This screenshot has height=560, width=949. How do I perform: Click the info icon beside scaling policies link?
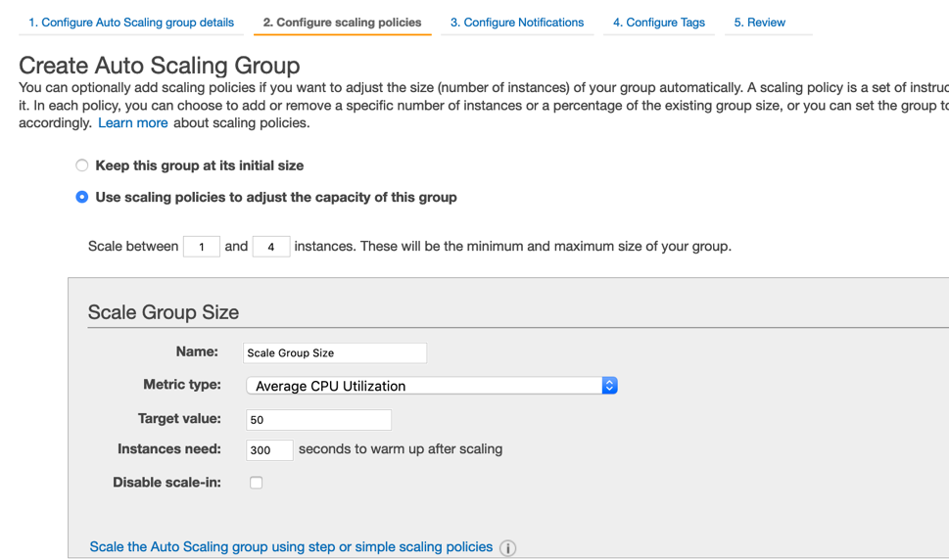coord(507,548)
